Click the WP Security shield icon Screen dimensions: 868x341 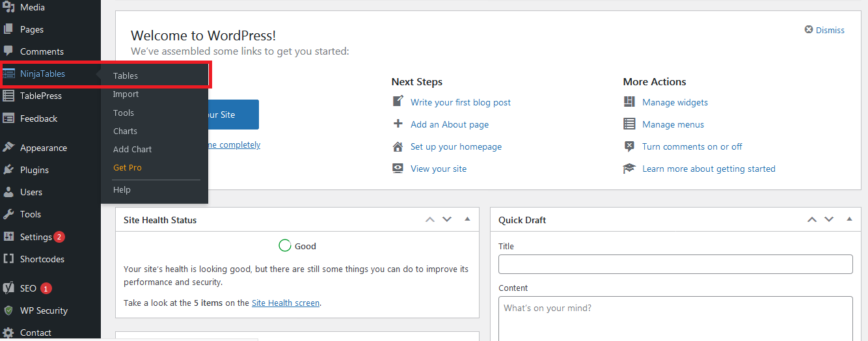[8, 310]
